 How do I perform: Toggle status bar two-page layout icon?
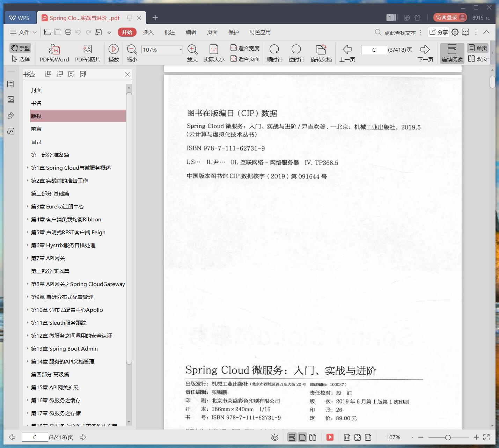click(x=313, y=437)
